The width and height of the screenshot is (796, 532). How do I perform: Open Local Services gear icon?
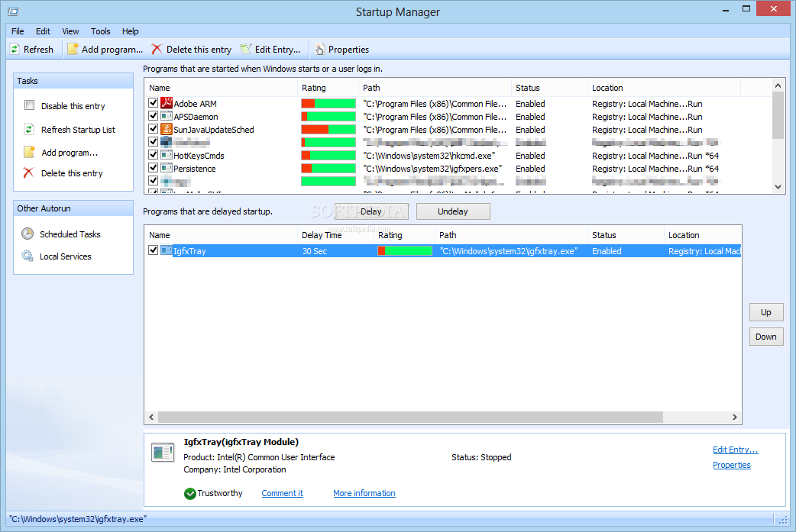(x=28, y=256)
